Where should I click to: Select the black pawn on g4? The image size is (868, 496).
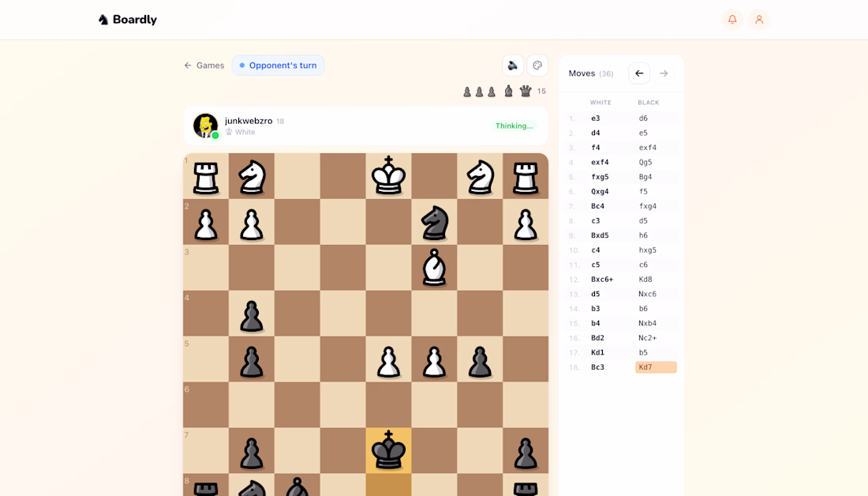tap(251, 313)
